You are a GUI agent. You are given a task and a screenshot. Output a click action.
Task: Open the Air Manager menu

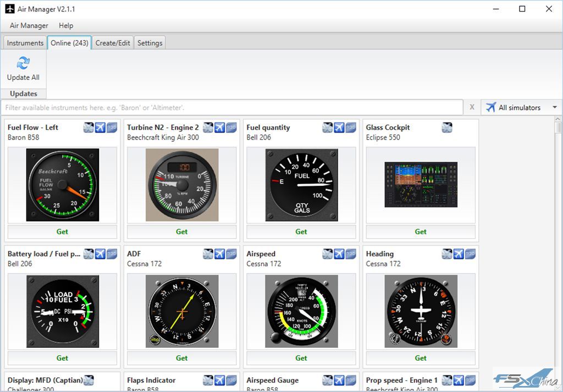[x=29, y=25]
